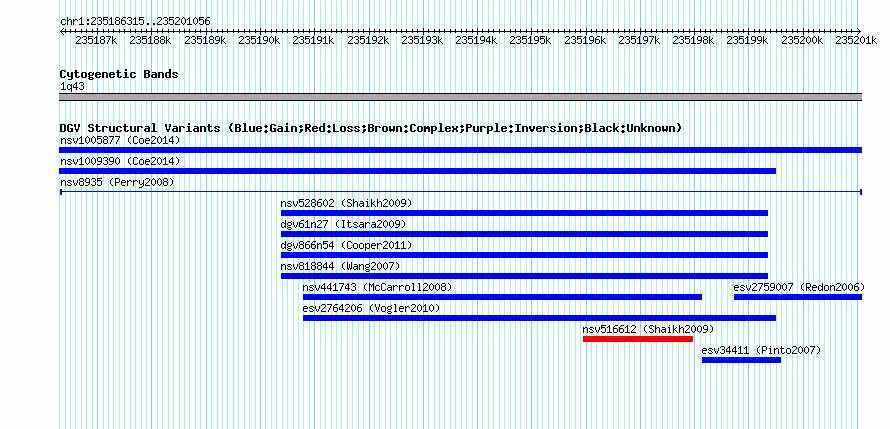Click the 235197k ruler tick label

point(639,40)
